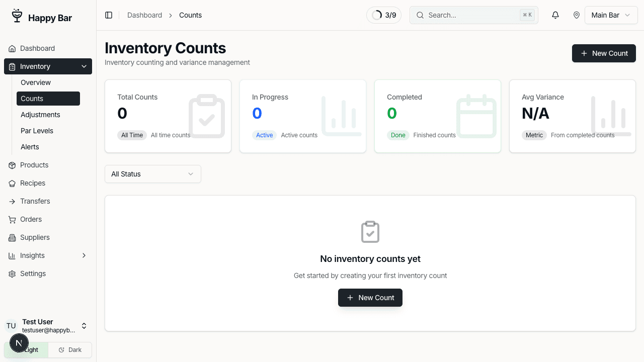
Task: Click the New Count button
Action: pos(604,53)
